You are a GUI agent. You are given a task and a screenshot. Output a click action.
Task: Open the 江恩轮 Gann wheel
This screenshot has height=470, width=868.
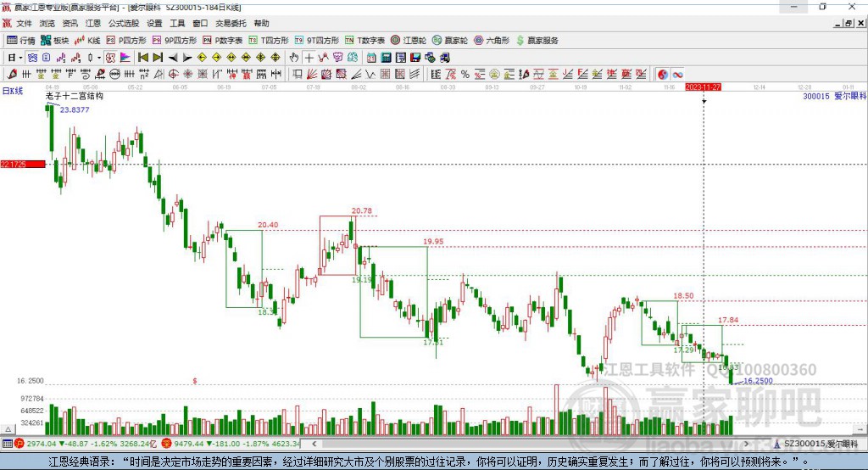coord(408,41)
